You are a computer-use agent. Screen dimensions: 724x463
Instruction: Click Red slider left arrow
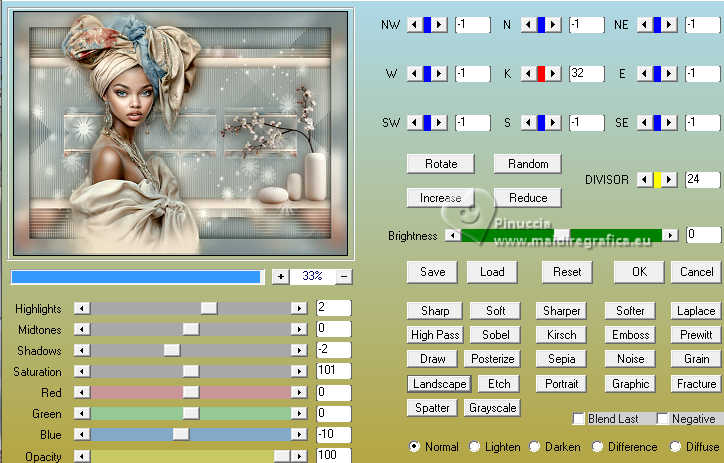(x=82, y=392)
